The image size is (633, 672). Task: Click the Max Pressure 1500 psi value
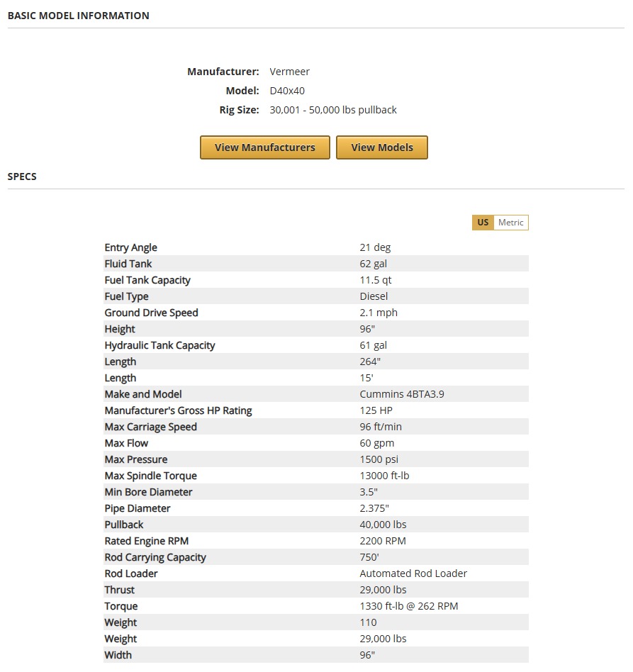(x=379, y=459)
